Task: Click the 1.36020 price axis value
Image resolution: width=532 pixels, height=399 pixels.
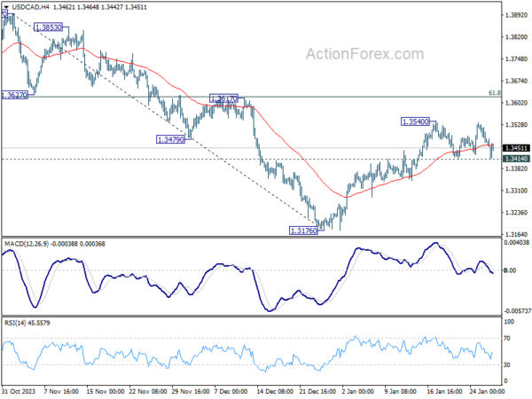Action: pos(516,103)
